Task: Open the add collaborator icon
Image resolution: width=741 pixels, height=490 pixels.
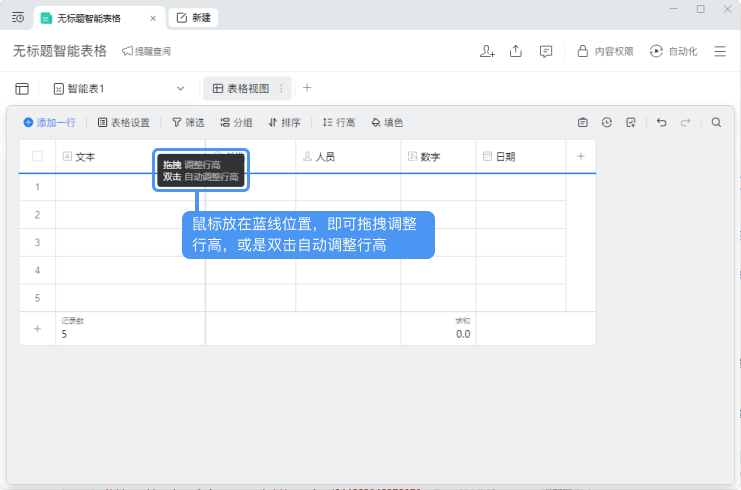Action: click(487, 51)
